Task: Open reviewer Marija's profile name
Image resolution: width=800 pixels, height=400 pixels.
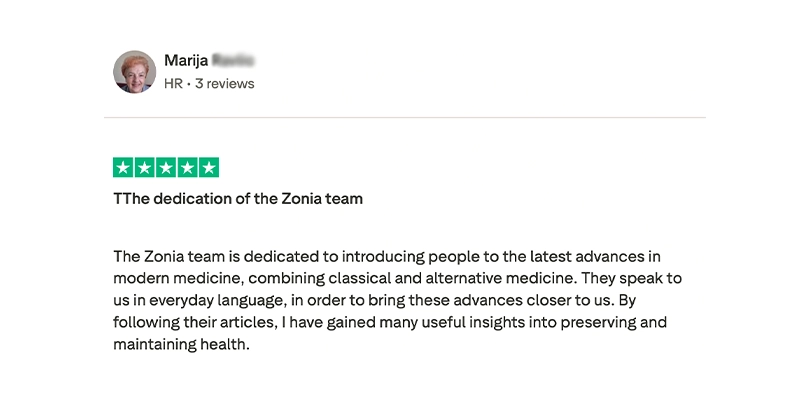Action: 186,61
